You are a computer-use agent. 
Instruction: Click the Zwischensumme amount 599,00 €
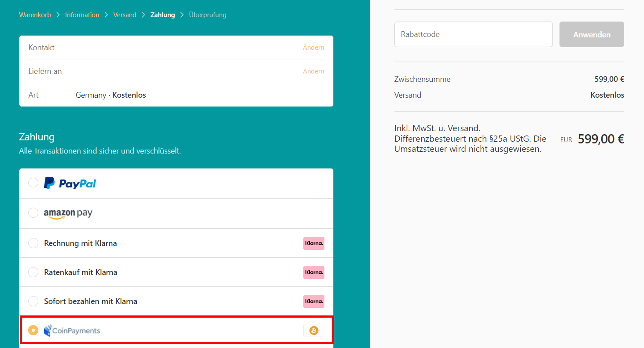point(609,80)
